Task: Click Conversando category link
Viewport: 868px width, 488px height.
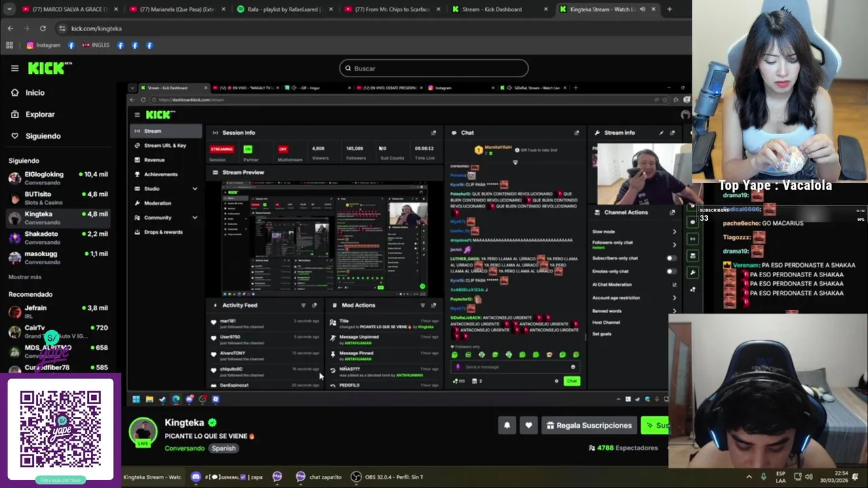Action: pyautogui.click(x=184, y=448)
